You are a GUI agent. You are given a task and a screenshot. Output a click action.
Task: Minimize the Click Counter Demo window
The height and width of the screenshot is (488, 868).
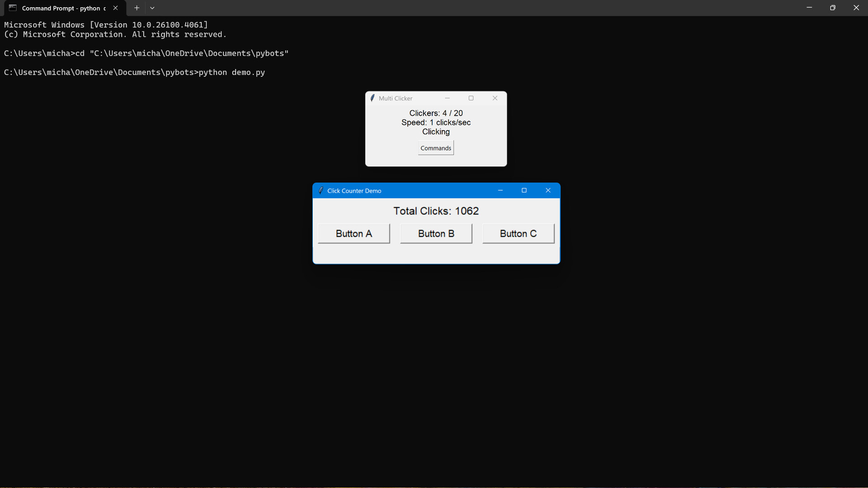click(500, 191)
